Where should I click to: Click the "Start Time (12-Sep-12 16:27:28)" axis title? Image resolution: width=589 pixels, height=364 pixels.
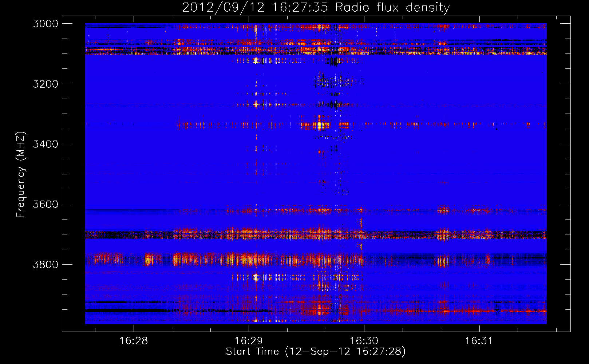pos(316,352)
